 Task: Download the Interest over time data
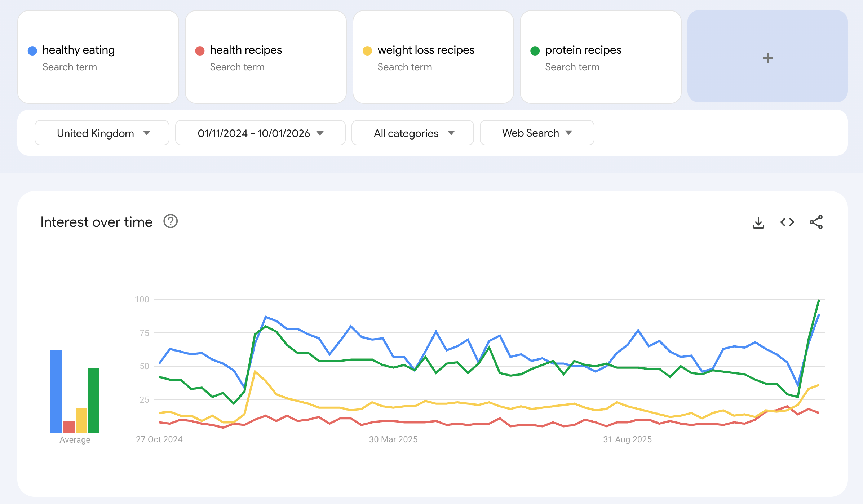click(x=758, y=222)
